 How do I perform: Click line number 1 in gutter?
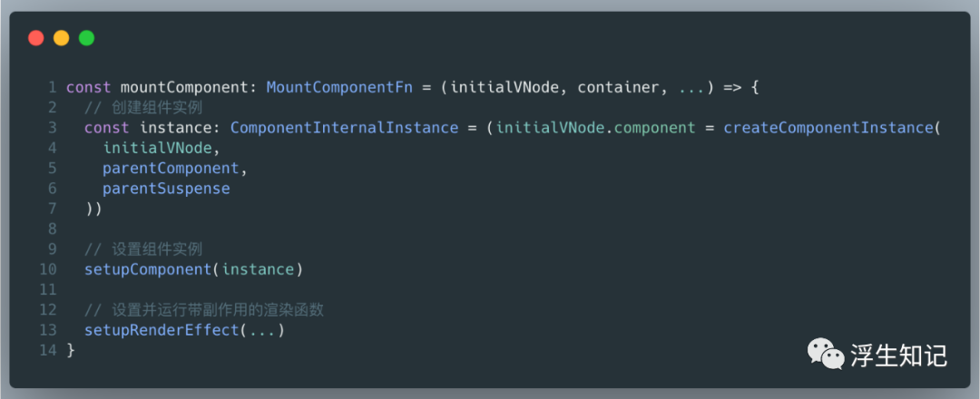(54, 87)
